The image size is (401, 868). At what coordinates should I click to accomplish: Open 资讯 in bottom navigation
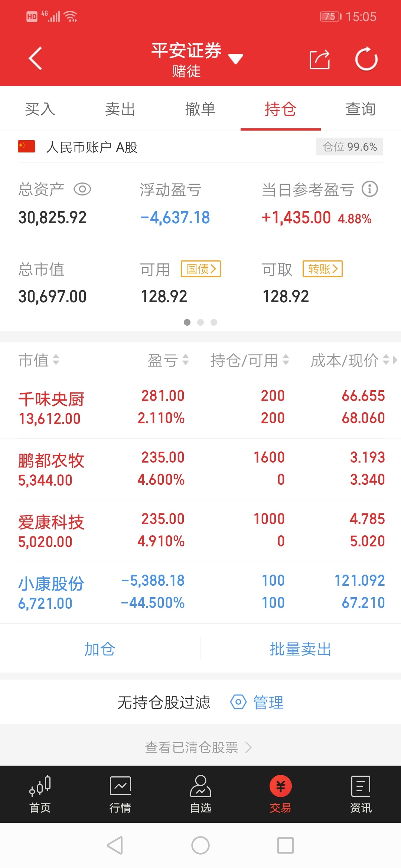click(x=361, y=794)
